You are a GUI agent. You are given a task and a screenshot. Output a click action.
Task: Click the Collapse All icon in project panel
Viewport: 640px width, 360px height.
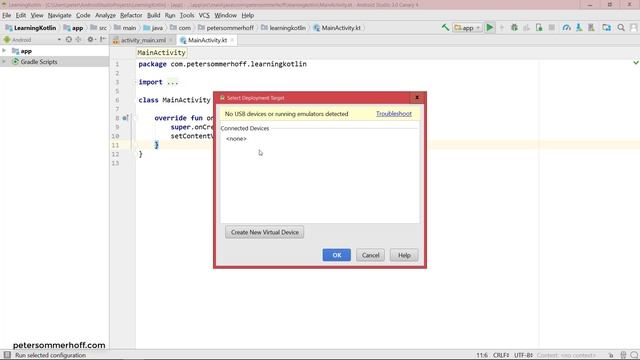coord(78,40)
